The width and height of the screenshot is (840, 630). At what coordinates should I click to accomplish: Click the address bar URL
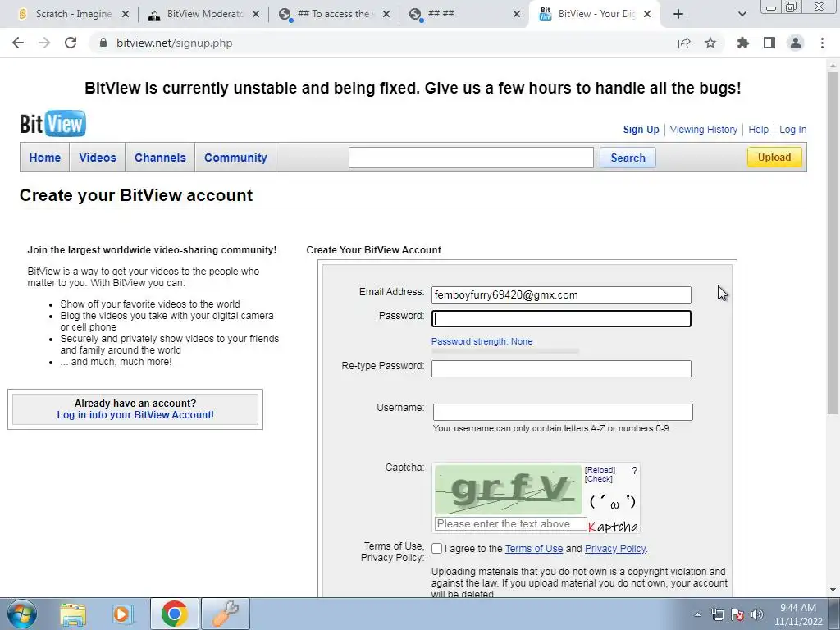tap(175, 43)
